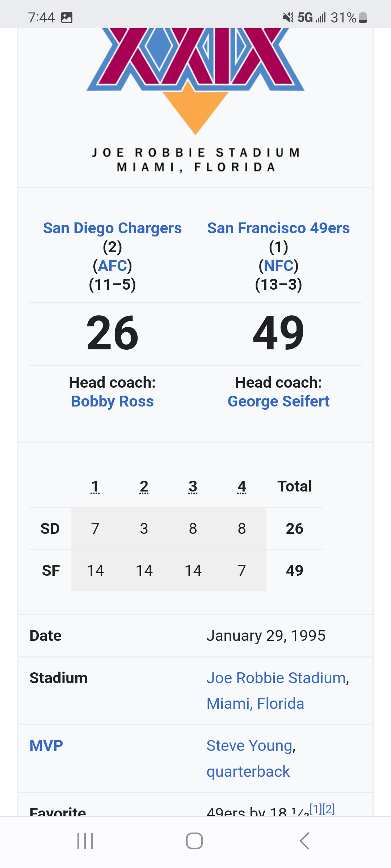Image resolution: width=391 pixels, height=868 pixels.
Task: Tap the quarter 3 column header
Action: click(193, 487)
